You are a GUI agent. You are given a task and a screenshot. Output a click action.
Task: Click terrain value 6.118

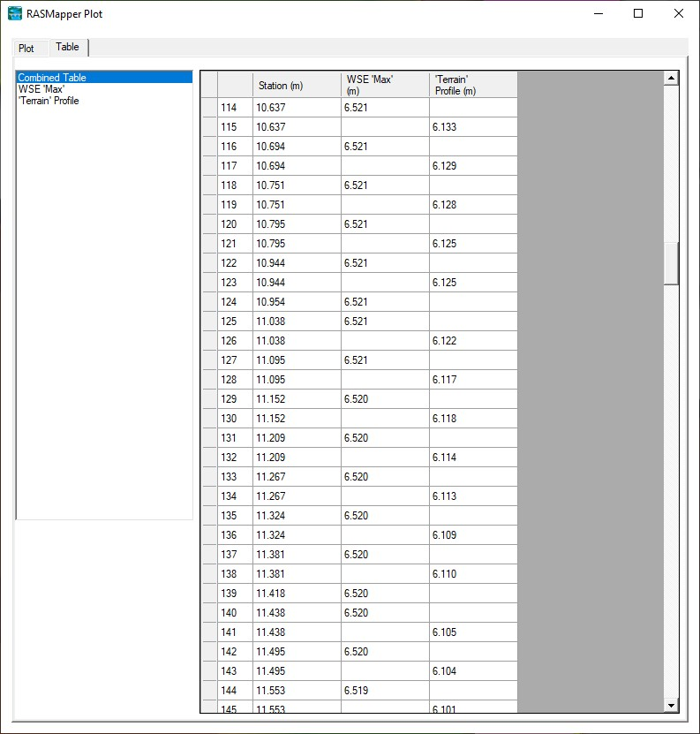point(473,419)
